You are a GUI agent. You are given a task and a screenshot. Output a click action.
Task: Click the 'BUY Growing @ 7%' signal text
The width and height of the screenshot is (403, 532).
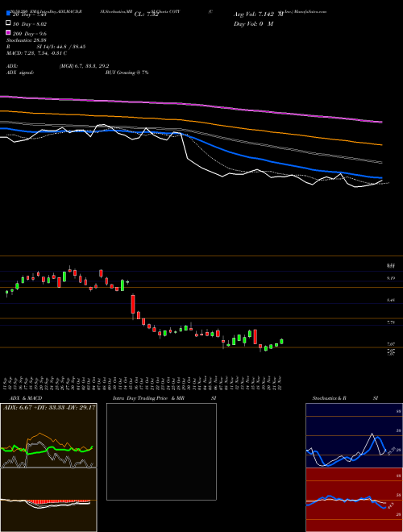click(x=127, y=73)
